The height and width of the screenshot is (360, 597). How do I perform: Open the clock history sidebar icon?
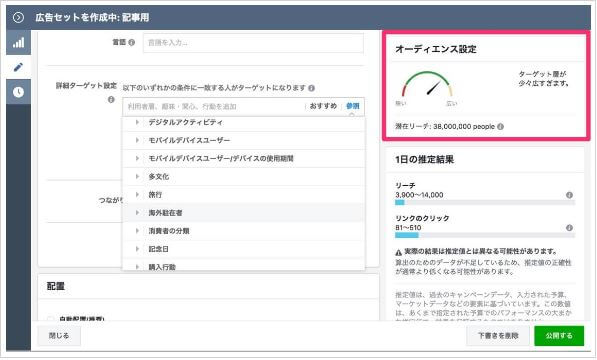click(18, 92)
